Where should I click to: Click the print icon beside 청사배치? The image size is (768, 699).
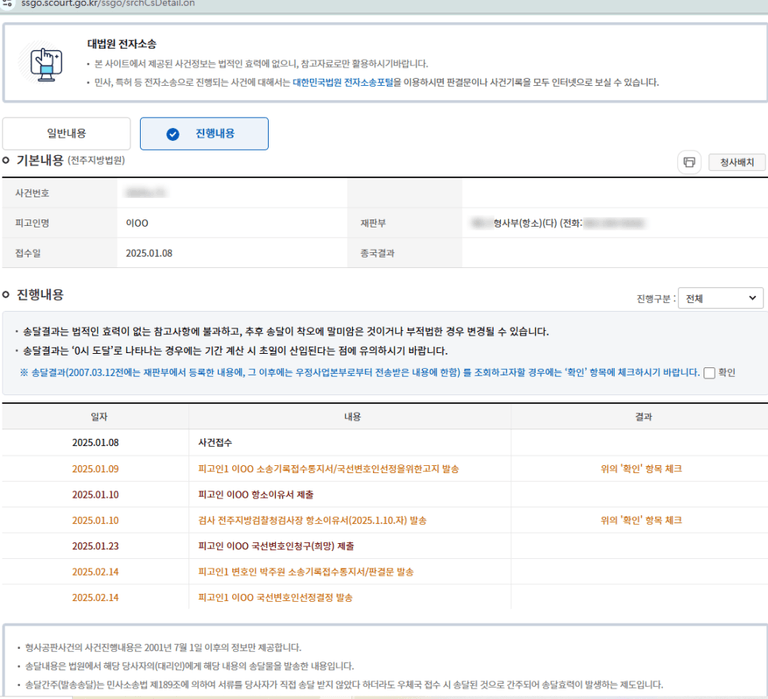pos(688,162)
